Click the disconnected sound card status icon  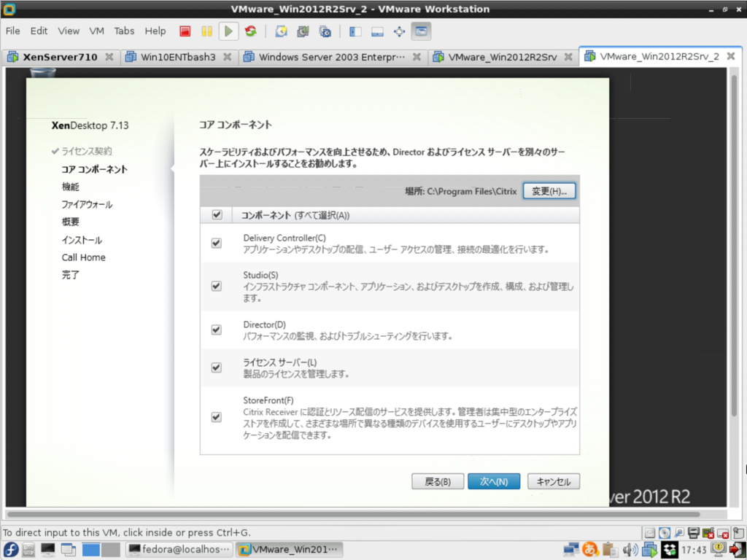[x=708, y=533]
